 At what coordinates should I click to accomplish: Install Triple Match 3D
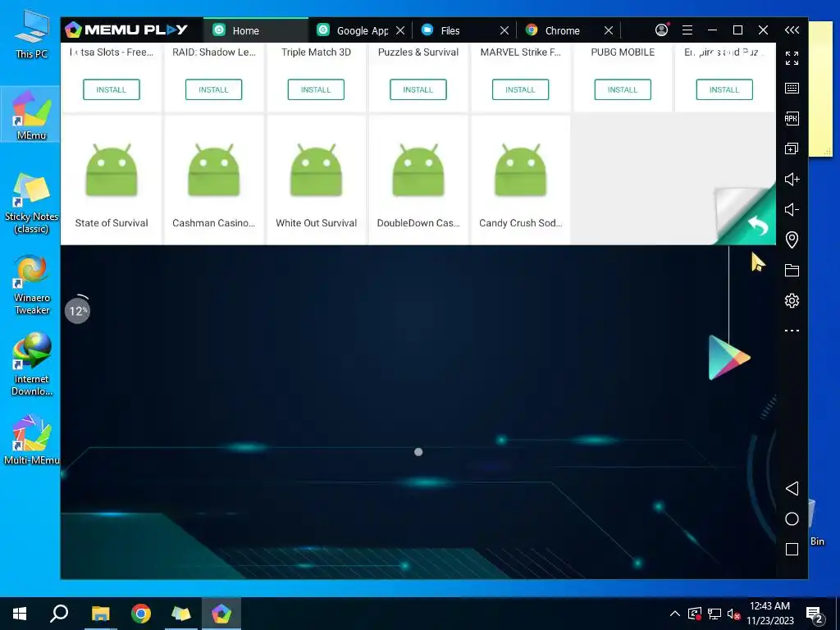[x=316, y=89]
